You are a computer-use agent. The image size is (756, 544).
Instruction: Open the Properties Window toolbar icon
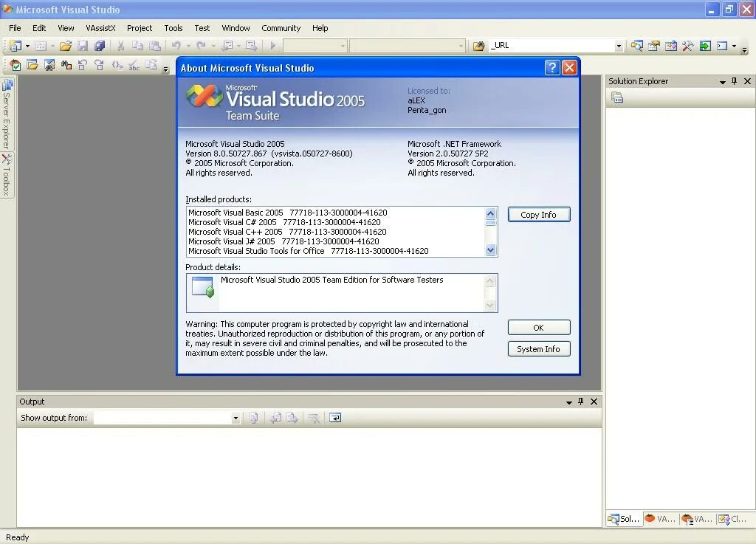pos(654,46)
